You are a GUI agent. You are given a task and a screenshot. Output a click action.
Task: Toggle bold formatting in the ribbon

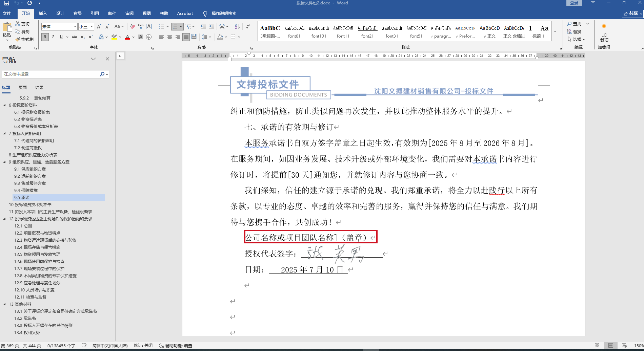[x=45, y=37]
